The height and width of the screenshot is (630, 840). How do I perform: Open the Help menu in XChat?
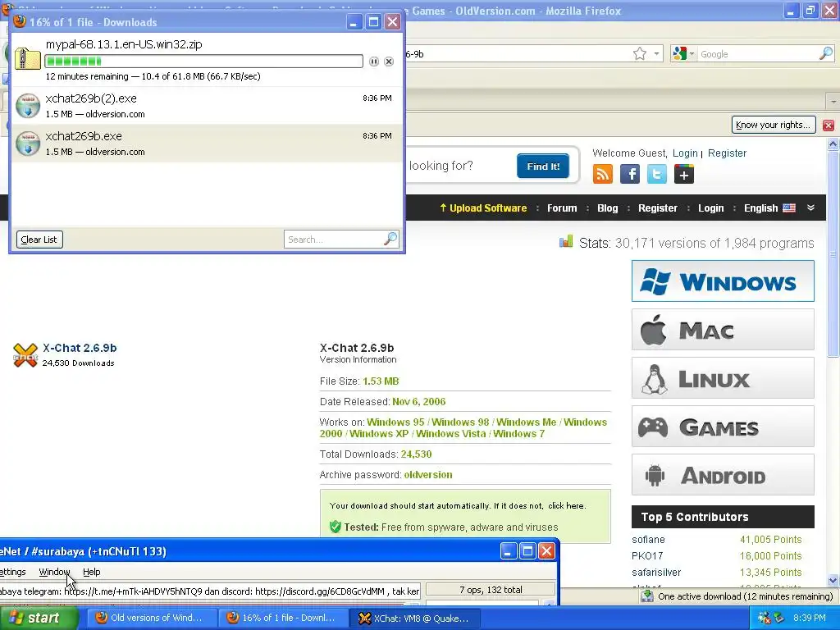point(92,572)
